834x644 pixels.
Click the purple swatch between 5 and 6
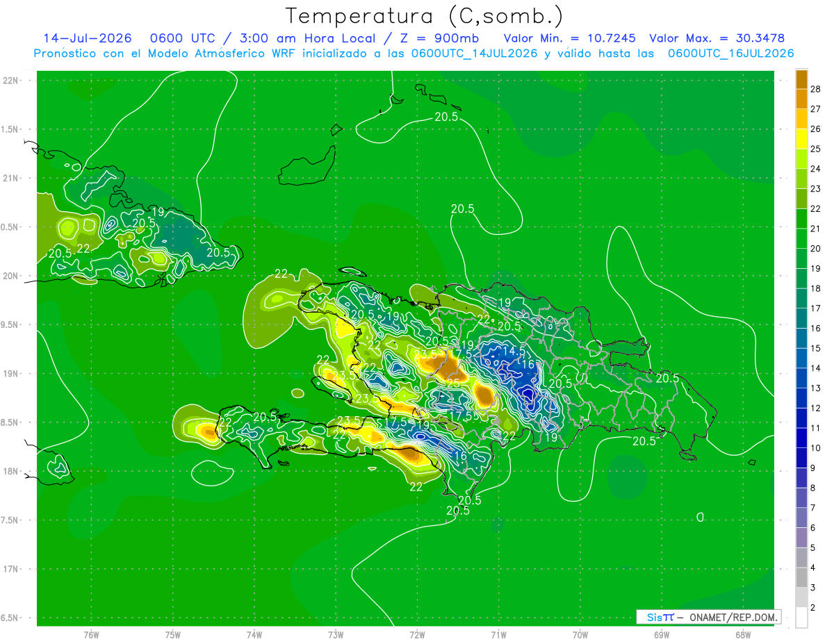click(801, 538)
